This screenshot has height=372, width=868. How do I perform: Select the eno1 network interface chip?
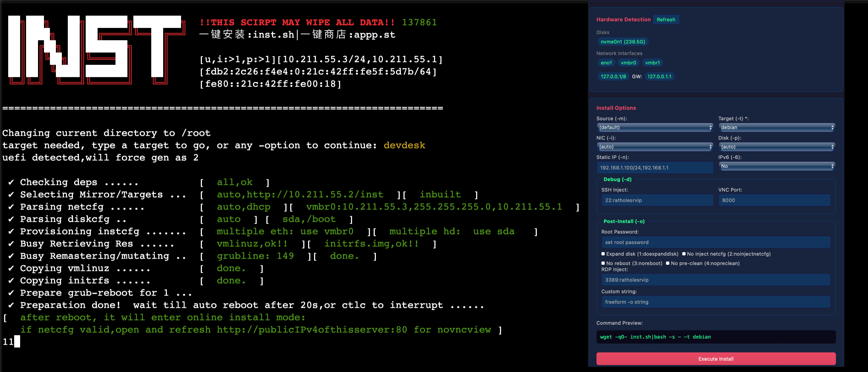[606, 63]
